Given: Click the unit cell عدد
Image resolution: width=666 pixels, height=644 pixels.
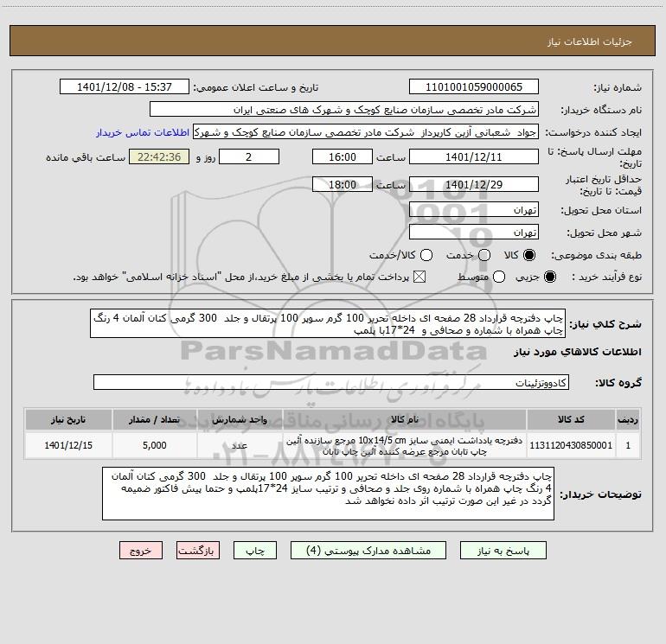Looking at the screenshot, I should point(240,445).
